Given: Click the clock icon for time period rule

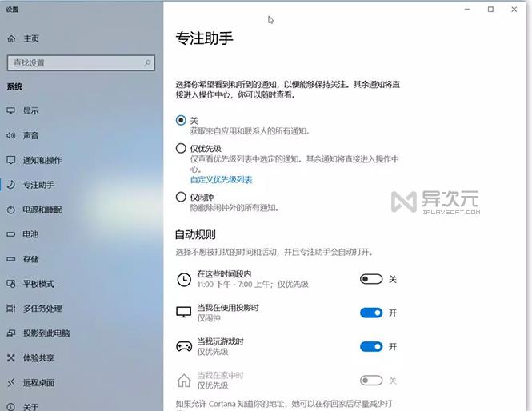Looking at the screenshot, I should 184,280.
